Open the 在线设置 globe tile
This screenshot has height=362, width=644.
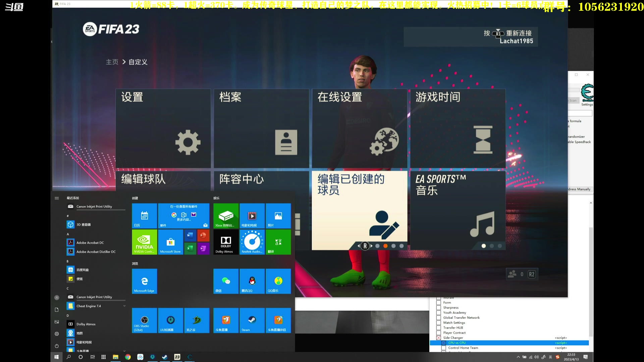coord(359,128)
